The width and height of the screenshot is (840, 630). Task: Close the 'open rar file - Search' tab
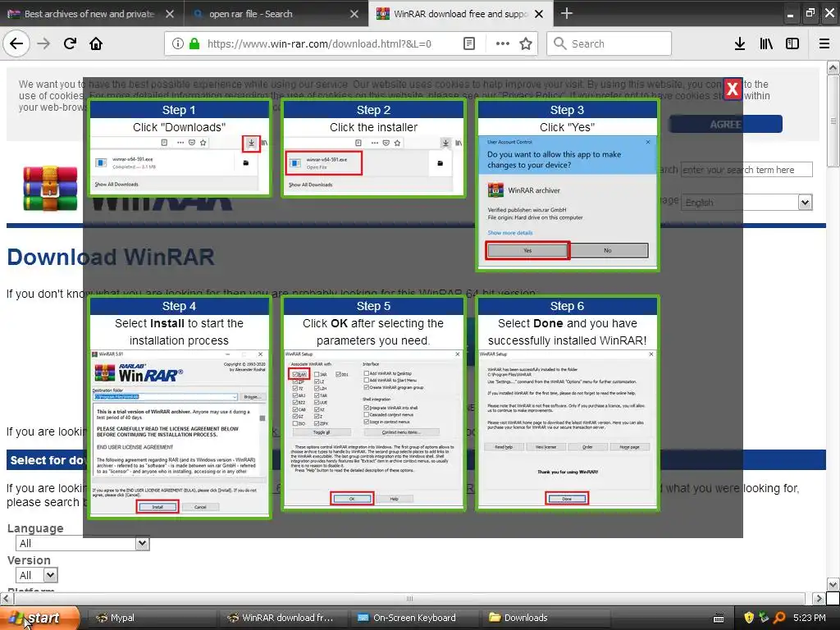354,14
